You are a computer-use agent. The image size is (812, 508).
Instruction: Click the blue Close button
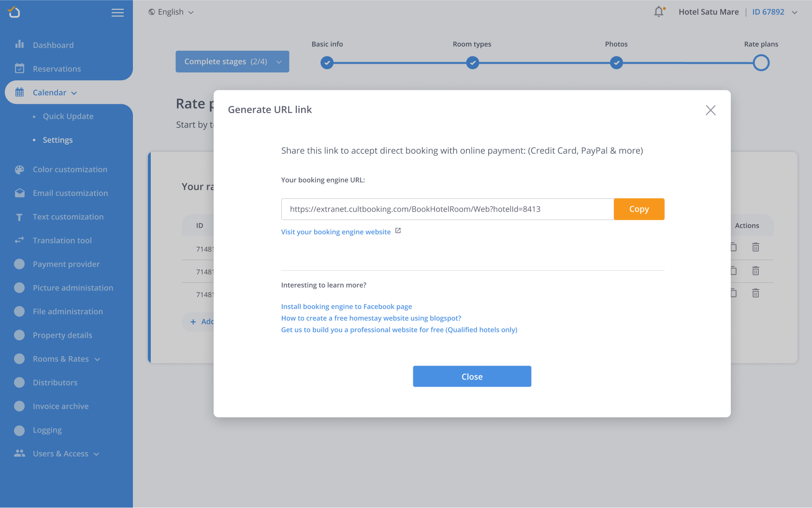(472, 377)
